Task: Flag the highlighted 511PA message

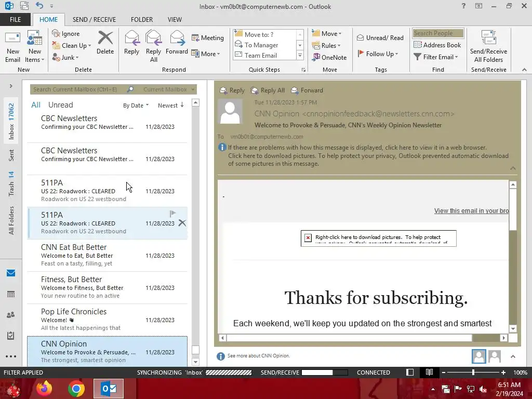Action: pyautogui.click(x=172, y=214)
